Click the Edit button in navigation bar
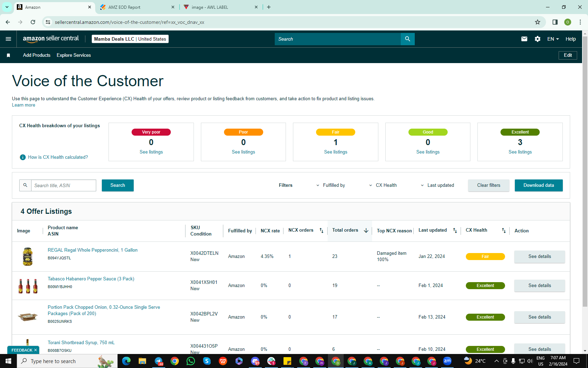Viewport: 588px width, 368px height. (x=568, y=55)
